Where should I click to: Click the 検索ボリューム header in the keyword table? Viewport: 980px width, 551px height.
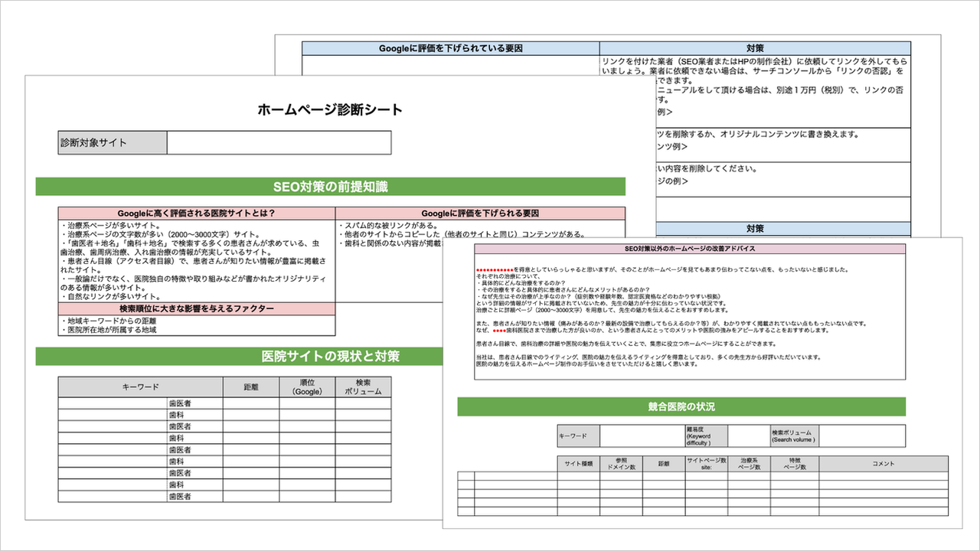[x=363, y=386]
